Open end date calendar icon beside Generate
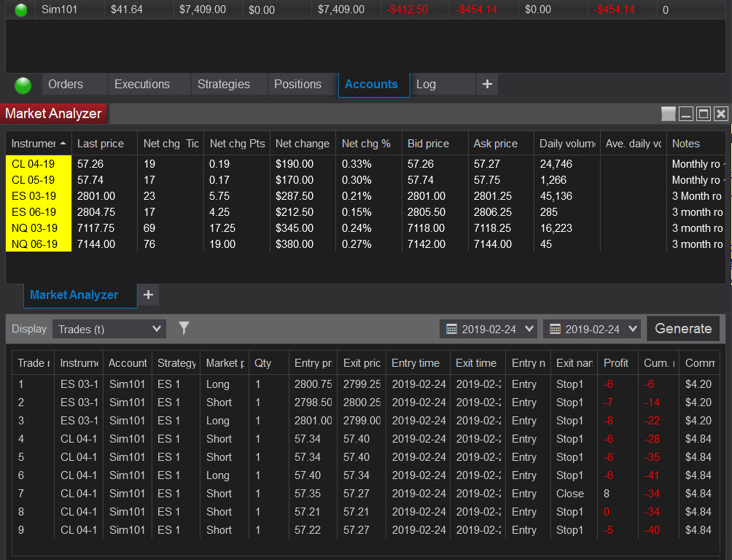Screen dimensions: 732x560 point(555,330)
